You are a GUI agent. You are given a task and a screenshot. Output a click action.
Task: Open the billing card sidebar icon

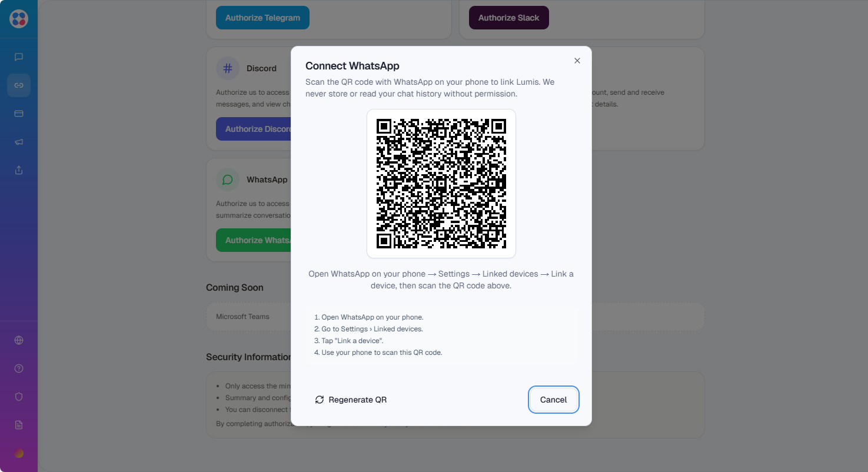pos(19,114)
